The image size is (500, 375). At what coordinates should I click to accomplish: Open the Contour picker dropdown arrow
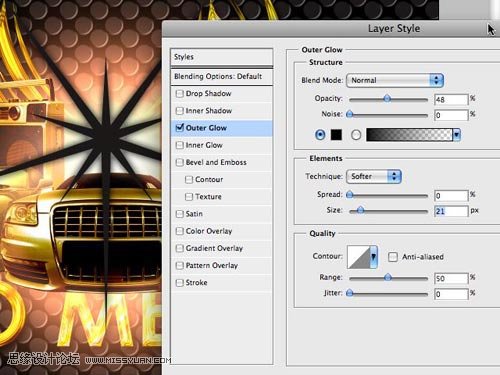point(374,257)
